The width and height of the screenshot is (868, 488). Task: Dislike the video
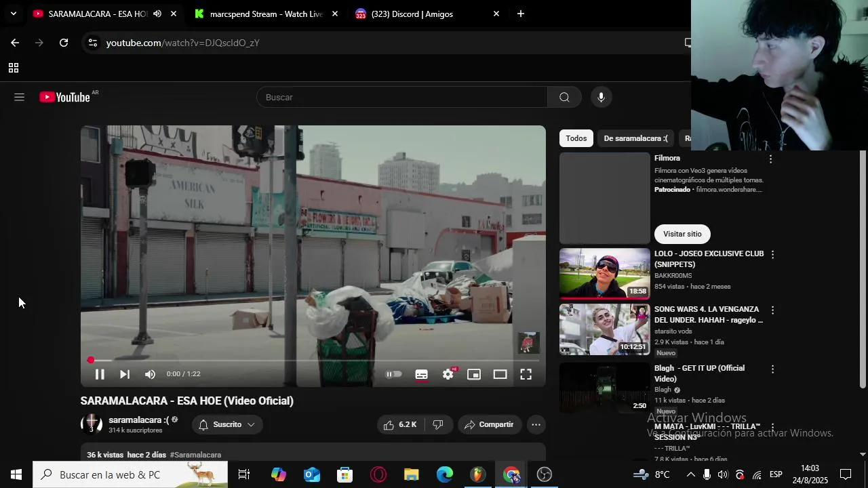(438, 425)
